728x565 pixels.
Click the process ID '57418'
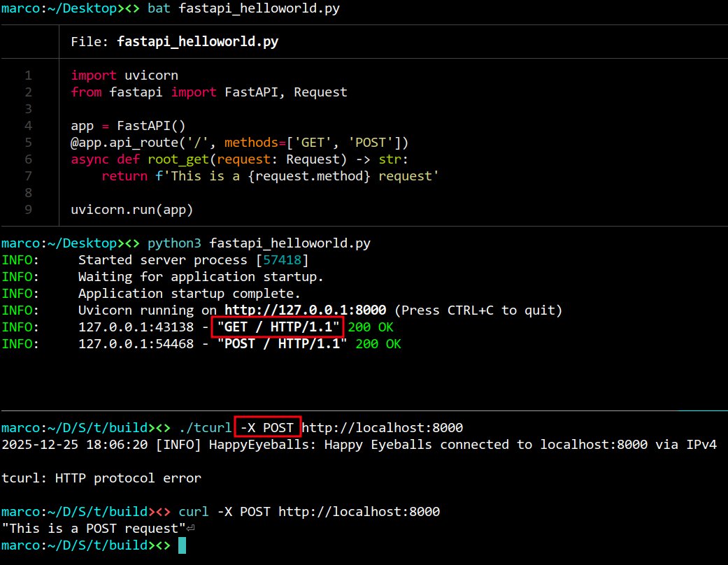coord(282,260)
